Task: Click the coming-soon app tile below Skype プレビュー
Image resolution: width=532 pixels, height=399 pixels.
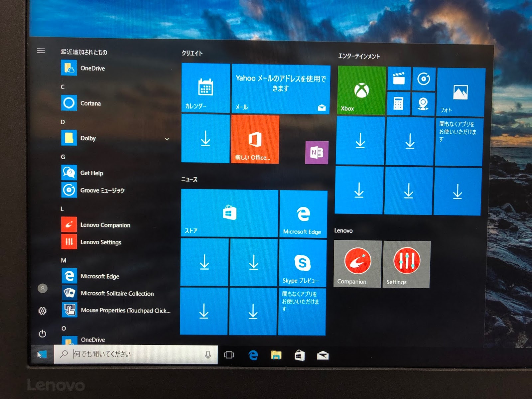Action: pyautogui.click(x=302, y=312)
